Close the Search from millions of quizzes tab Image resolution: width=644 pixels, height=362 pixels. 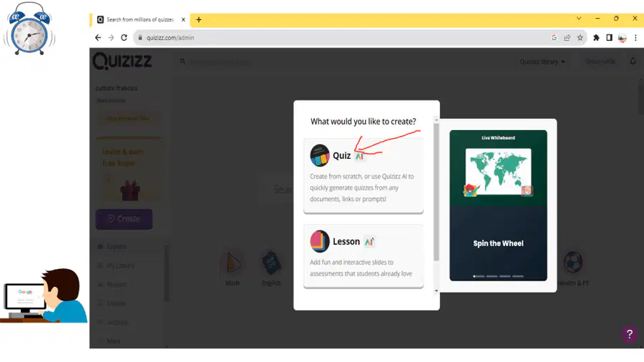pos(183,19)
